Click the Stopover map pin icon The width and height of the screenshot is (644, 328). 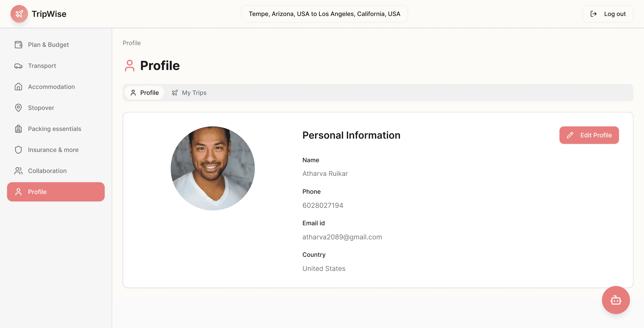[x=18, y=108]
